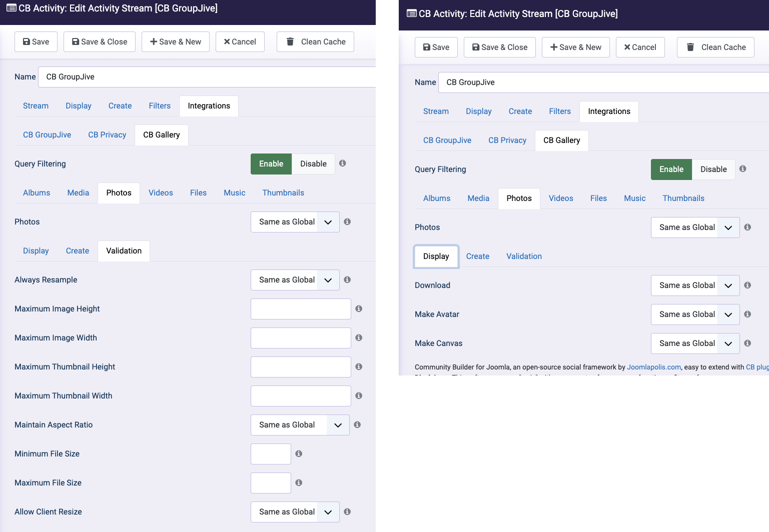
Task: Click info icon next to Make Canvas
Action: coord(747,343)
